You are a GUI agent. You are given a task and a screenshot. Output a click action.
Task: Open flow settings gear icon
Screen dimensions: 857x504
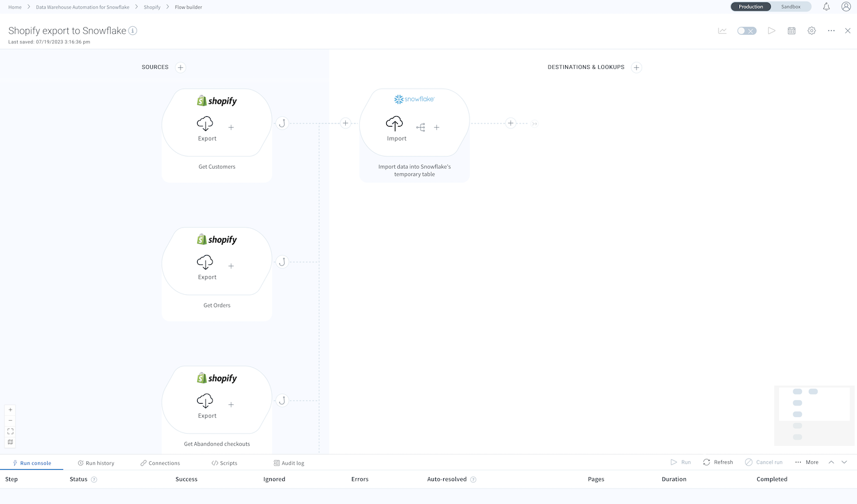[x=812, y=31]
